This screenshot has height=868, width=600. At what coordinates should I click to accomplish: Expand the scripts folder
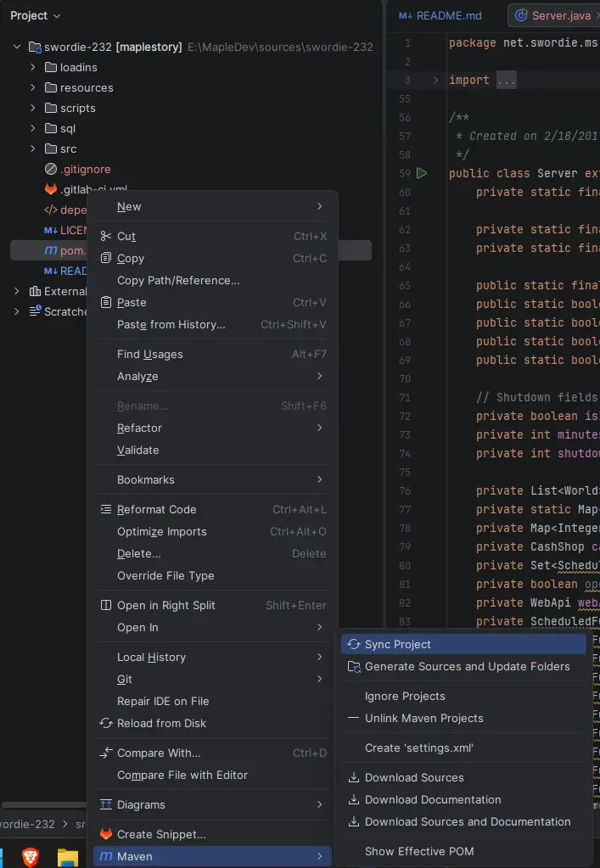pyautogui.click(x=32, y=108)
